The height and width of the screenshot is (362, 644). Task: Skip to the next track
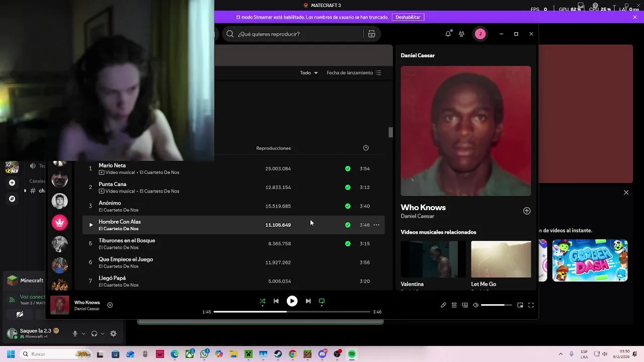tap(308, 301)
